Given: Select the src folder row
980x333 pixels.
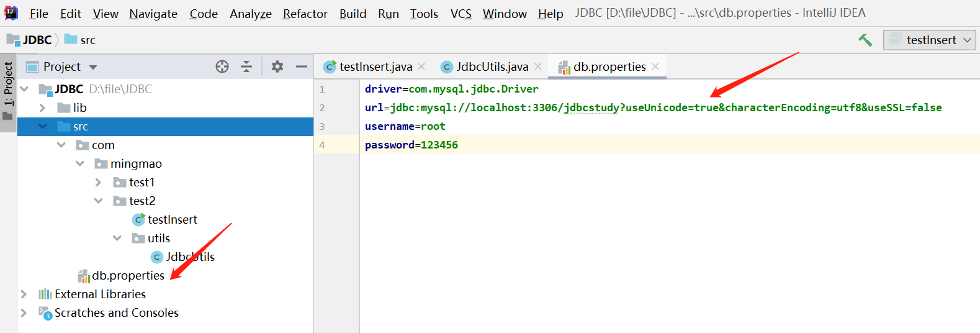Looking at the screenshot, I should click(x=165, y=126).
